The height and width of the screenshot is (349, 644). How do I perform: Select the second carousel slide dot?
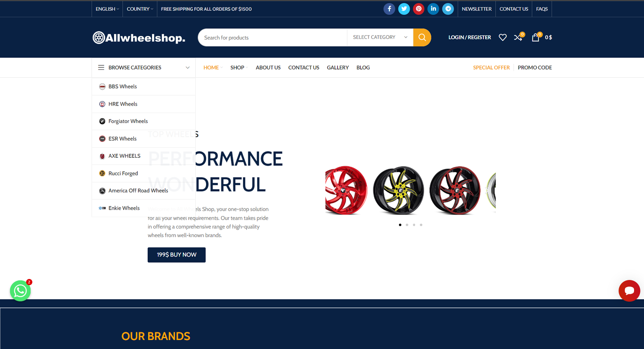[407, 225]
